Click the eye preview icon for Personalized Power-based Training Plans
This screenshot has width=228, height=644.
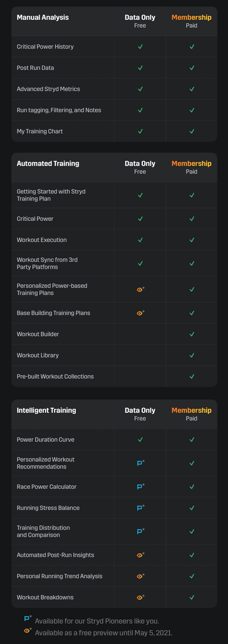(x=140, y=289)
